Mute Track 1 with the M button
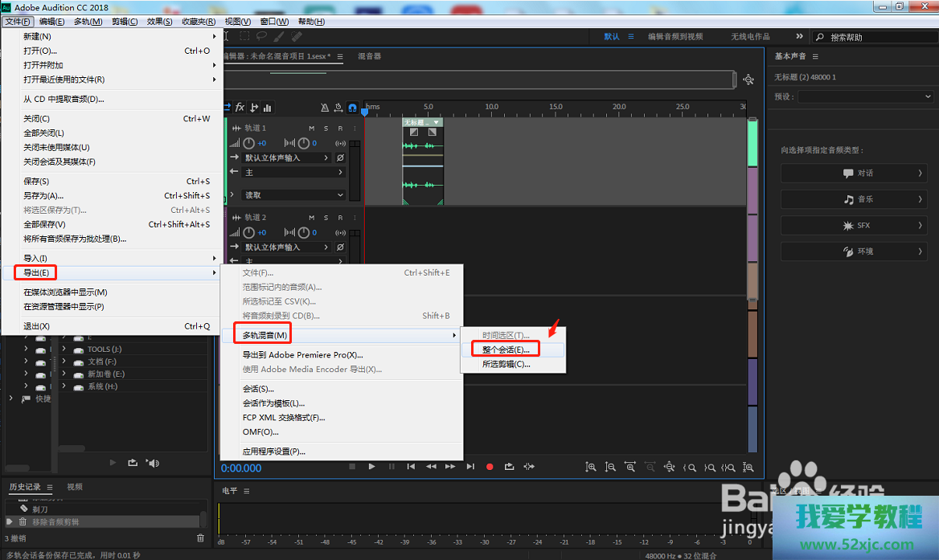939x560 pixels. (312, 129)
